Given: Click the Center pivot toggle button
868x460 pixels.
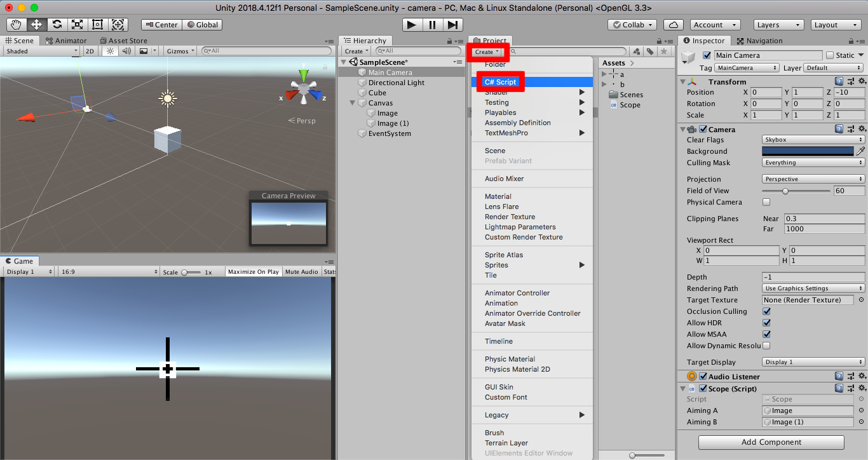Looking at the screenshot, I should click(161, 25).
